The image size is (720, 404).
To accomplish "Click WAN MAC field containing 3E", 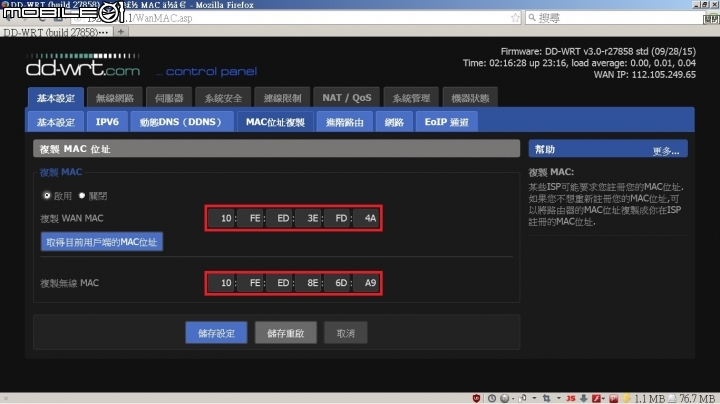I will 309,218.
